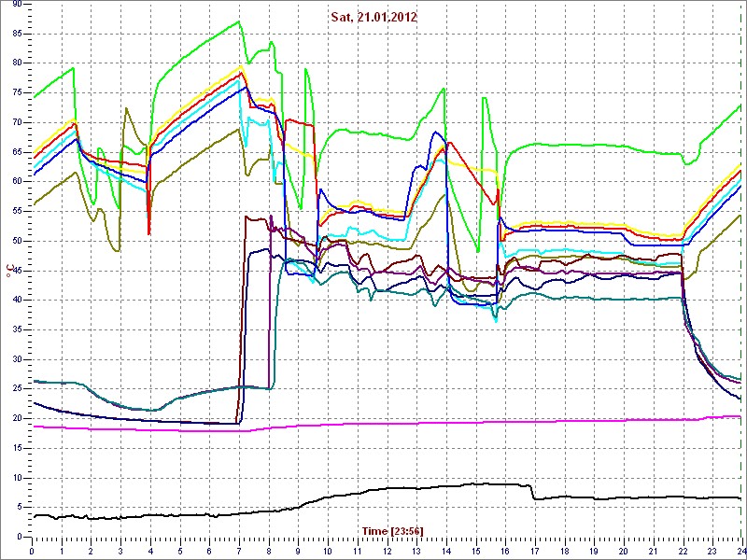
Task: Click the black bottom curve's drop at hour 17
Action: (533, 492)
